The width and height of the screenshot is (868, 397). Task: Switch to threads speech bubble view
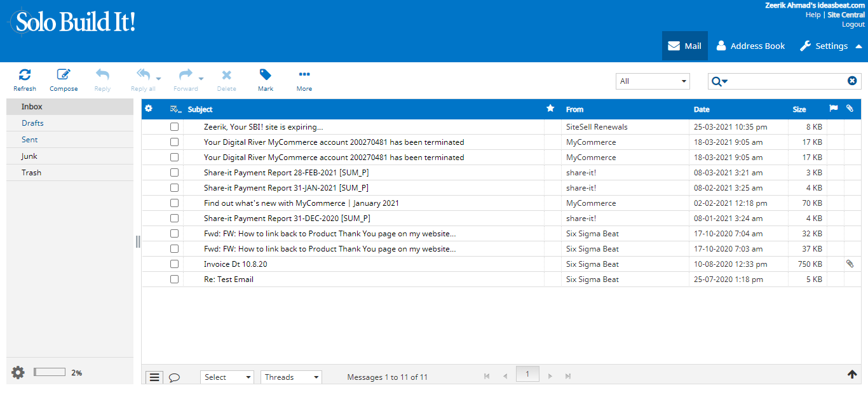pos(174,377)
